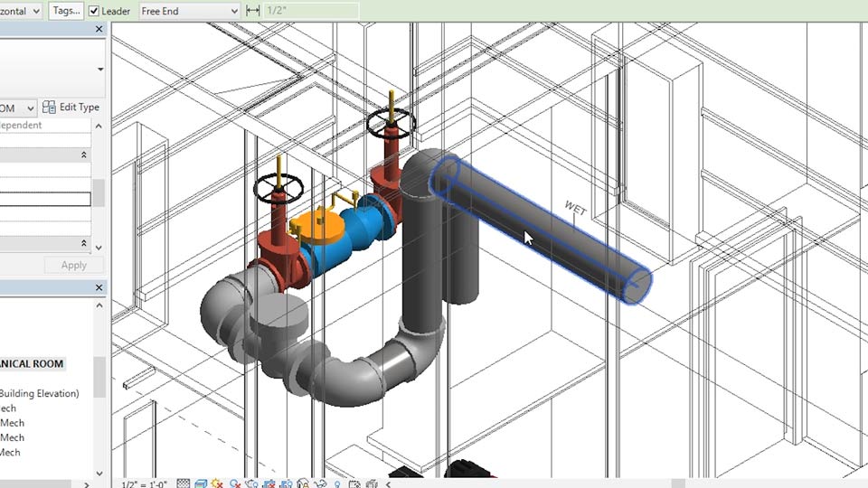This screenshot has width=868, height=488.
Task: Select the MECHANICAL ROOM view in browser
Action: pos(32,364)
